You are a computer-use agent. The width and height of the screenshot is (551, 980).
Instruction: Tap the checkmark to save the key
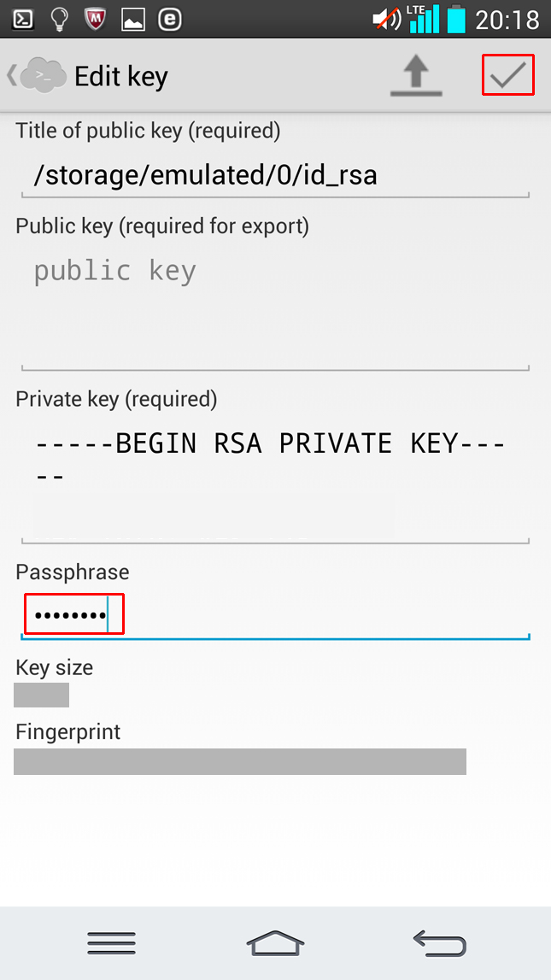[507, 75]
